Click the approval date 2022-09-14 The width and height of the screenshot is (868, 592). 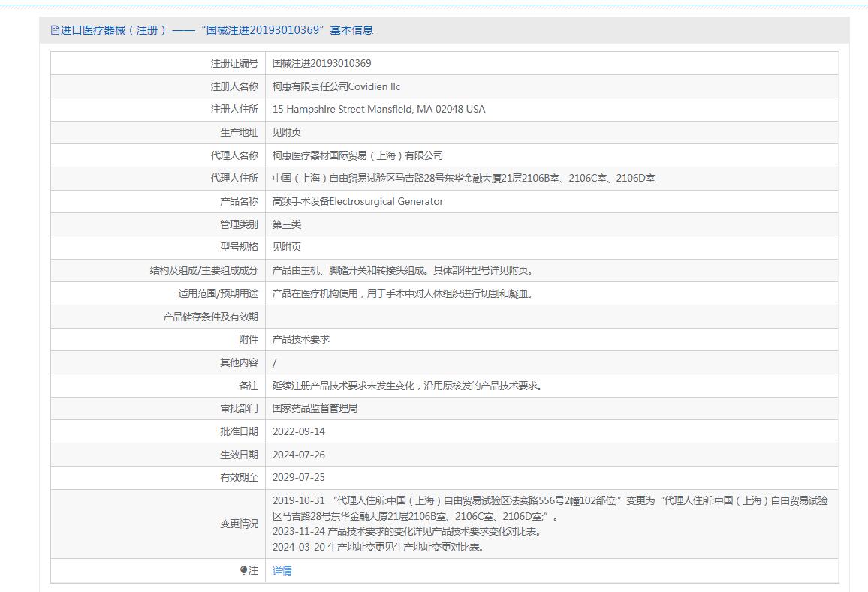299,431
